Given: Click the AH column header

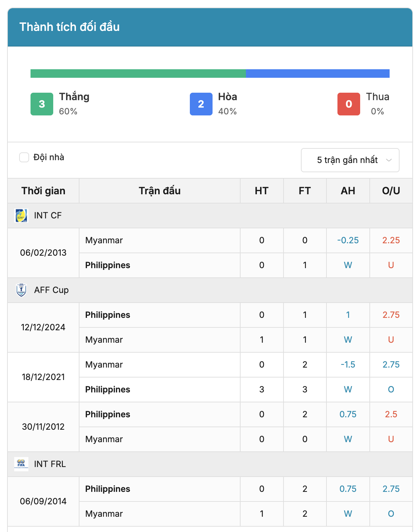Looking at the screenshot, I should tap(348, 191).
